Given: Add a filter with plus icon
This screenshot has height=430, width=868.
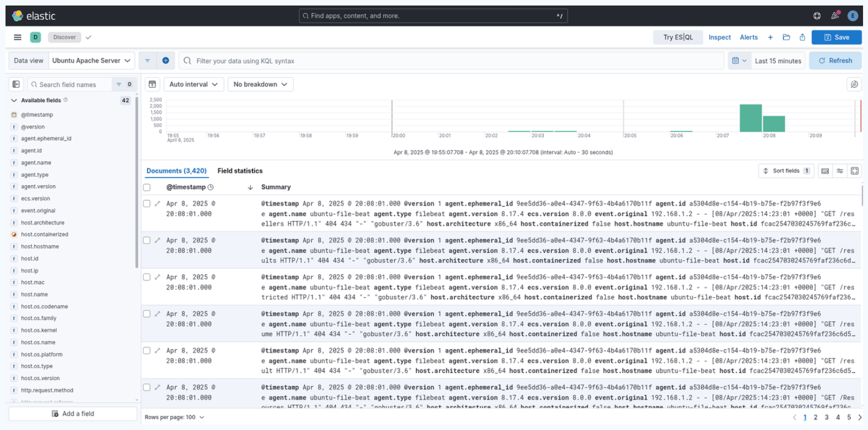Looking at the screenshot, I should click(165, 61).
